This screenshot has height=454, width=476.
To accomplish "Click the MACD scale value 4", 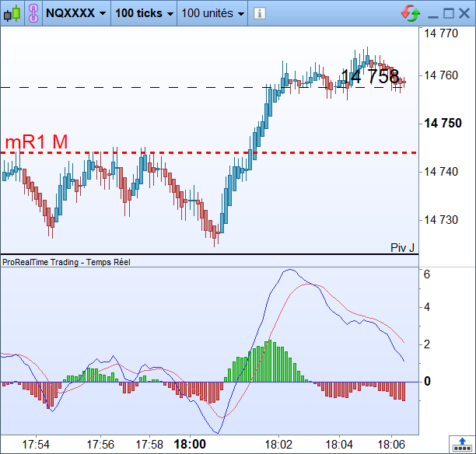I will click(427, 307).
